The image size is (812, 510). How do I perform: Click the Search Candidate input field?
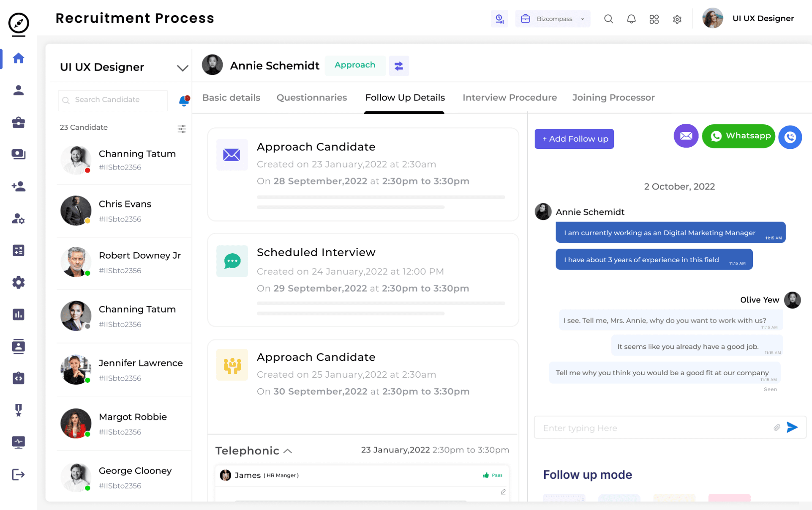click(113, 100)
